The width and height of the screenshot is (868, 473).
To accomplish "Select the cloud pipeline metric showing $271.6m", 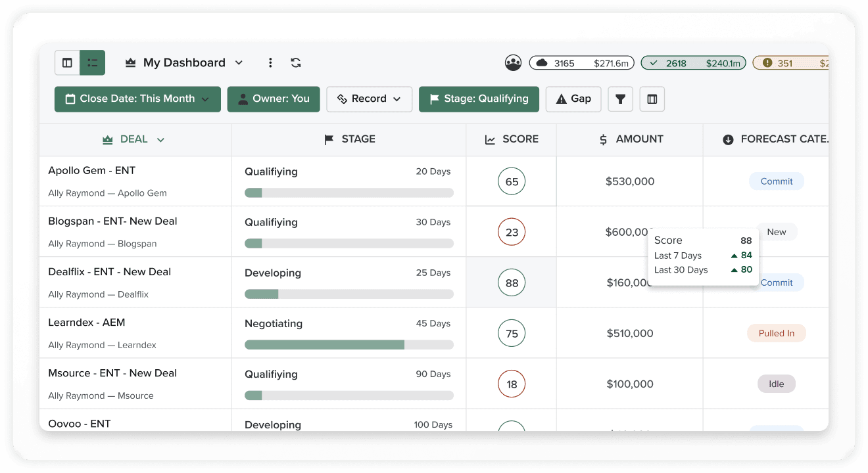I will 581,62.
